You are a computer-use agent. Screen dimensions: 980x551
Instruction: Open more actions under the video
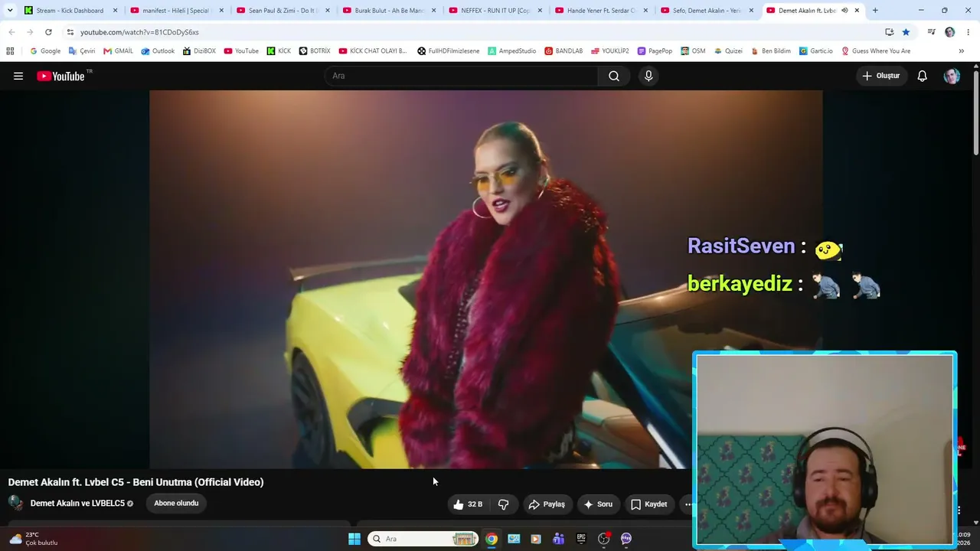(x=688, y=504)
